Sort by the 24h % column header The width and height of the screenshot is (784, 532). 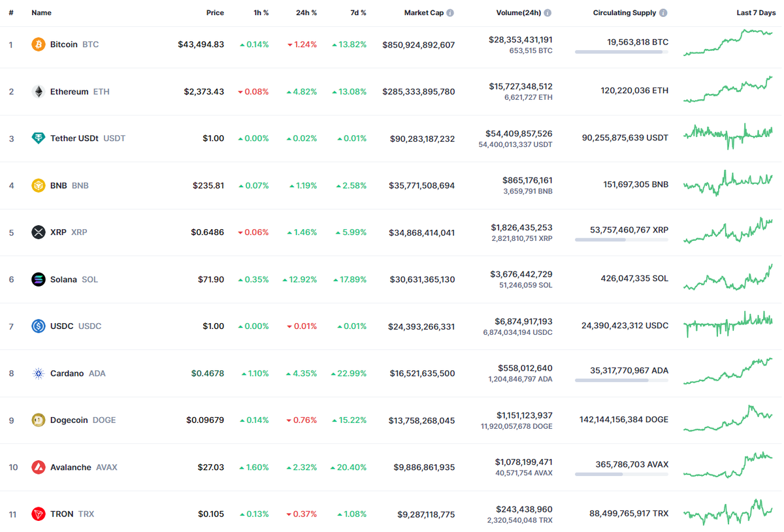[306, 13]
